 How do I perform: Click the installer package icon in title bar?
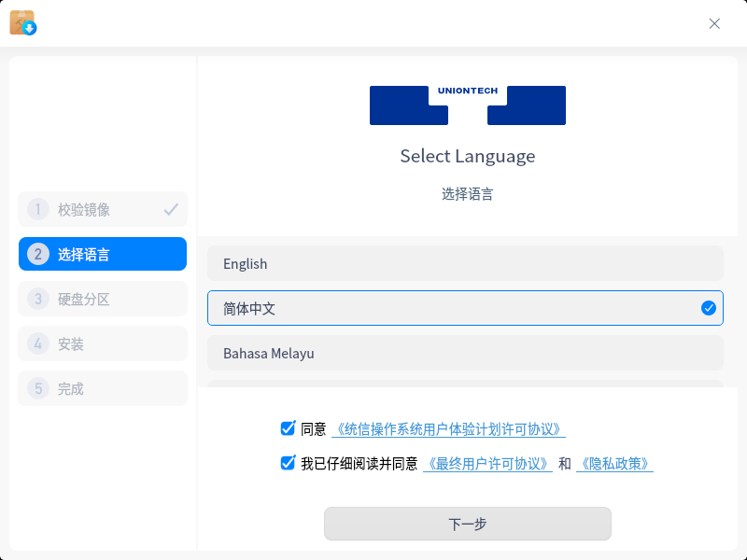[x=22, y=22]
